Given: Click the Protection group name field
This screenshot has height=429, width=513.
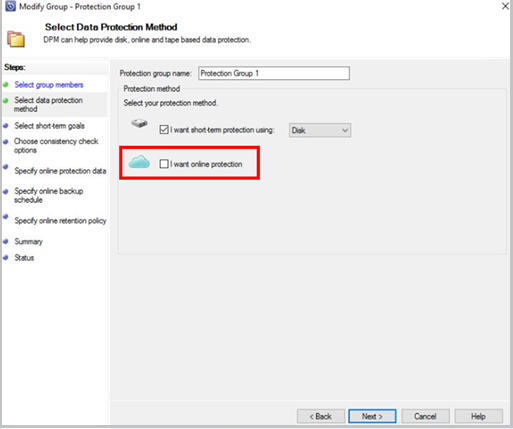Looking at the screenshot, I should pyautogui.click(x=274, y=73).
